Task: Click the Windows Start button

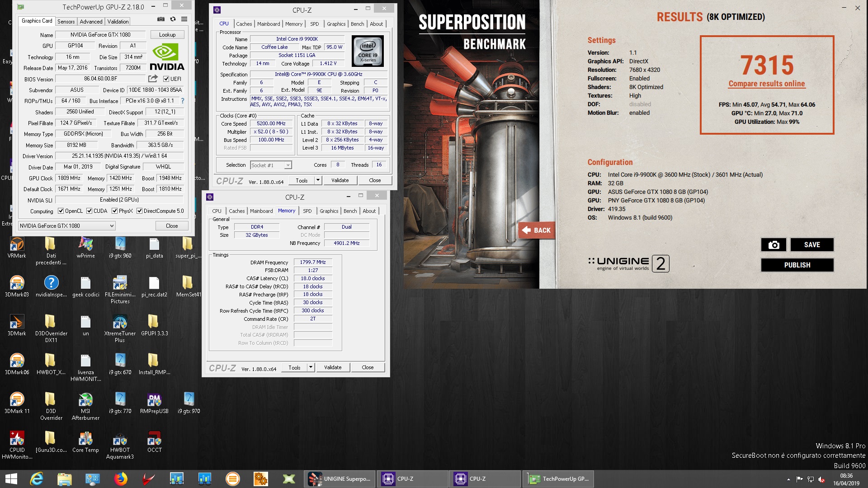Action: 11,479
